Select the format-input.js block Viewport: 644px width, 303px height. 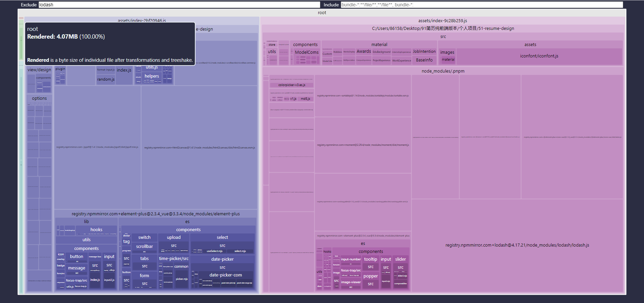[106, 70]
